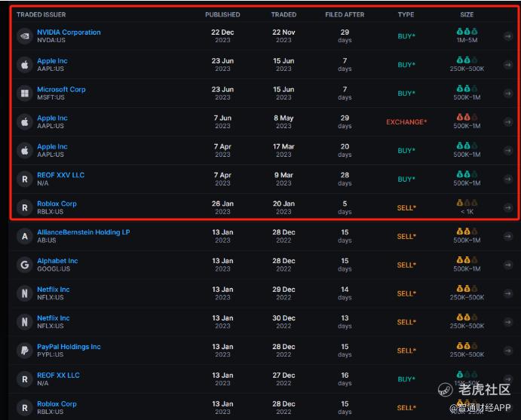Click the PayPal logo icon
Image resolution: width=521 pixels, height=420 pixels.
point(25,350)
